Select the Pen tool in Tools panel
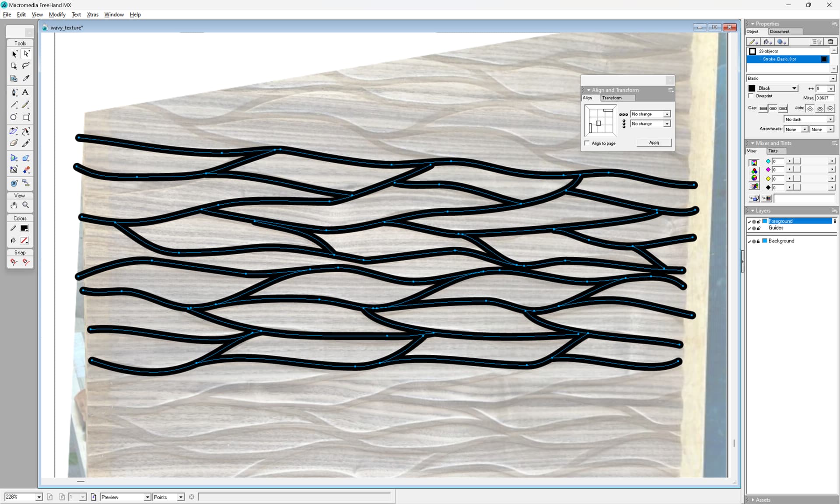 [14, 92]
